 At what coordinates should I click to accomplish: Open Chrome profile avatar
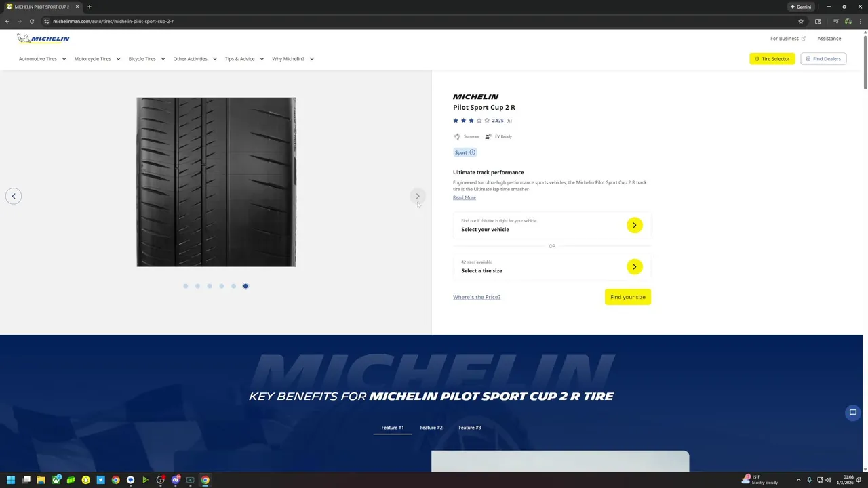click(x=848, y=21)
